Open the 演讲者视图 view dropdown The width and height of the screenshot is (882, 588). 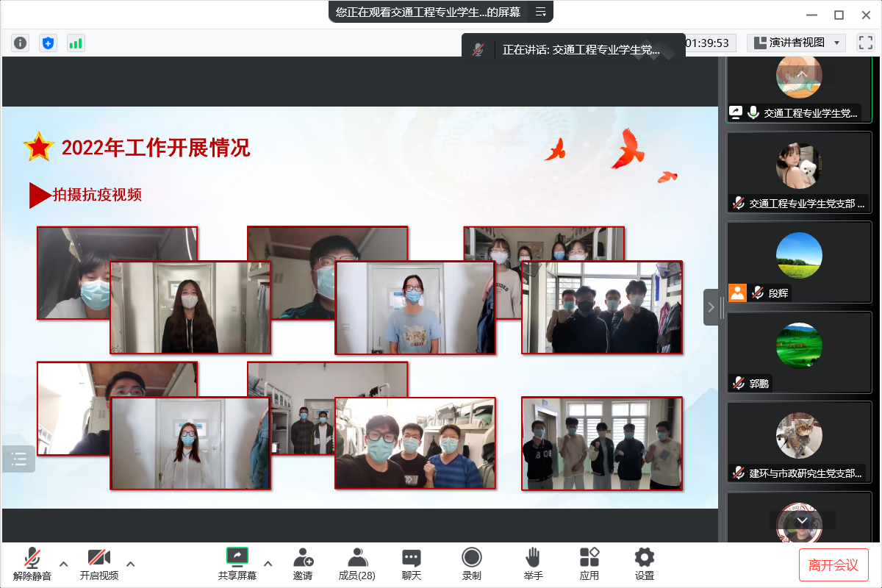pos(796,43)
